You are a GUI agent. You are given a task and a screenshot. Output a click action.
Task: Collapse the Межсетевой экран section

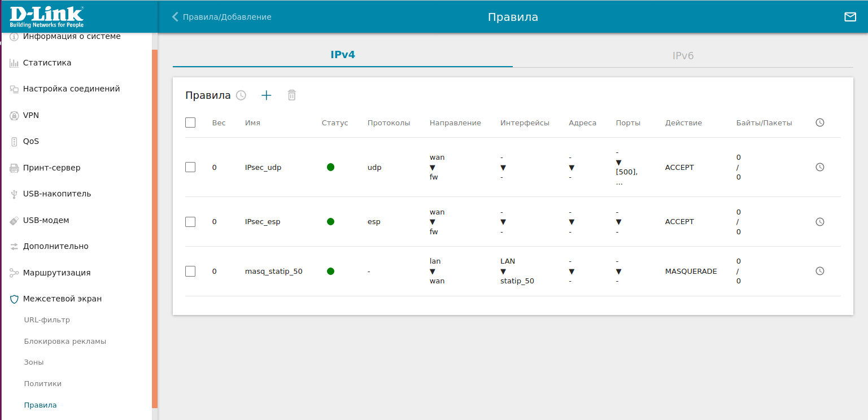click(62, 299)
